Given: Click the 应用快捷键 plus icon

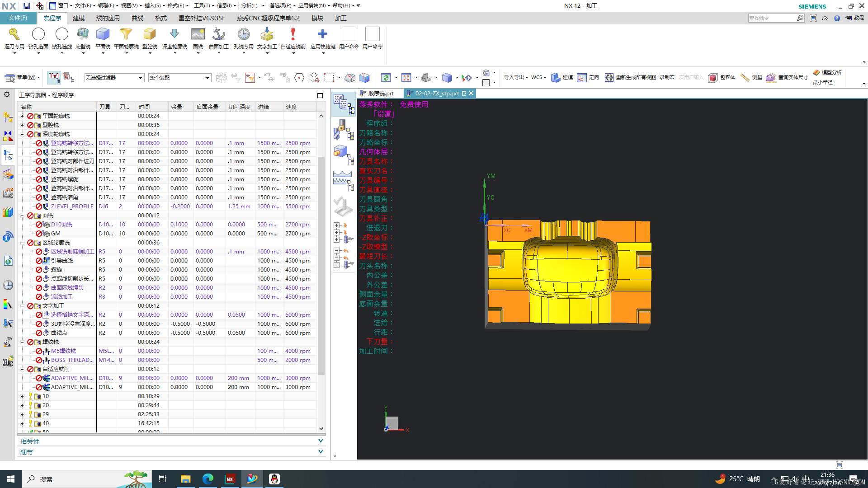Looking at the screenshot, I should click(323, 34).
